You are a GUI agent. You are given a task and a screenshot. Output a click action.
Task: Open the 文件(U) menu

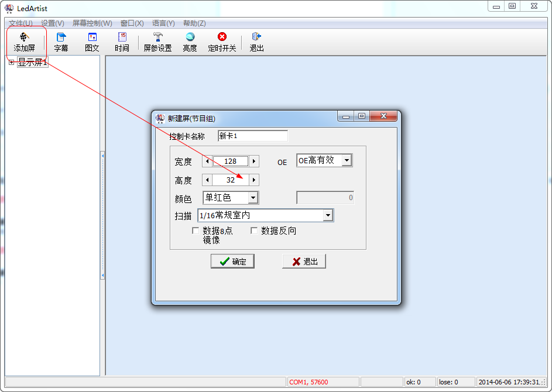20,23
